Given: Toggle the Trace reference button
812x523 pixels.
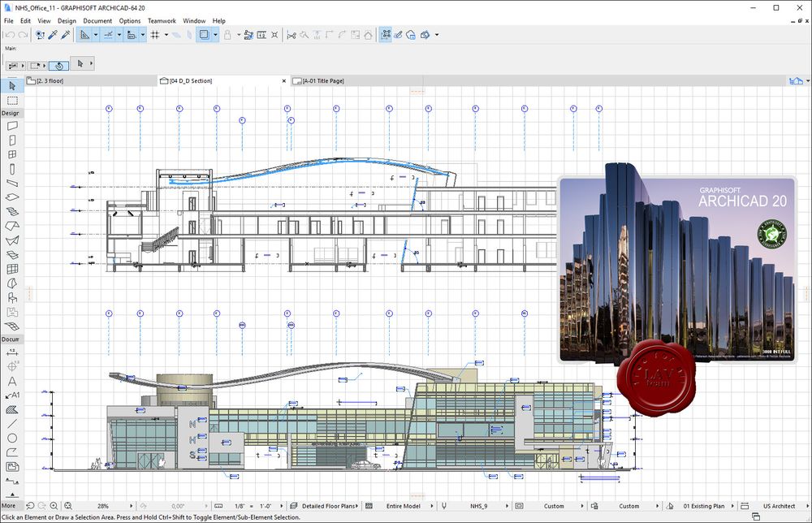Looking at the screenshot, I should click(204, 35).
